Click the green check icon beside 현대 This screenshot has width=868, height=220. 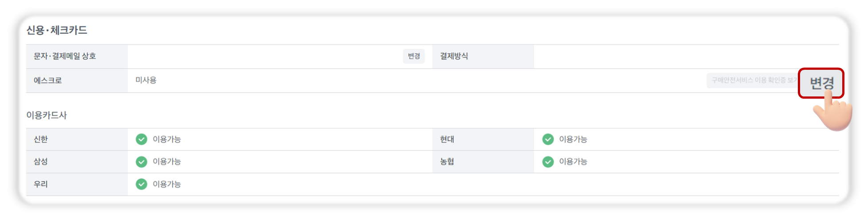click(548, 140)
